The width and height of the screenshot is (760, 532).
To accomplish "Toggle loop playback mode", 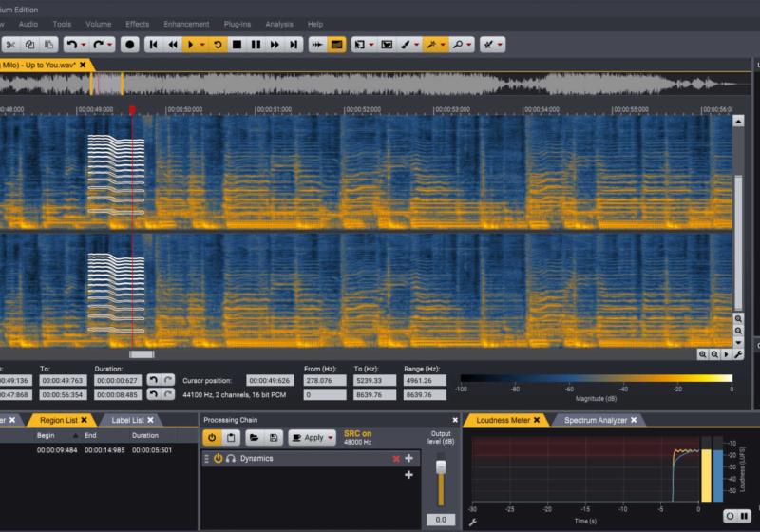I will click(217, 44).
